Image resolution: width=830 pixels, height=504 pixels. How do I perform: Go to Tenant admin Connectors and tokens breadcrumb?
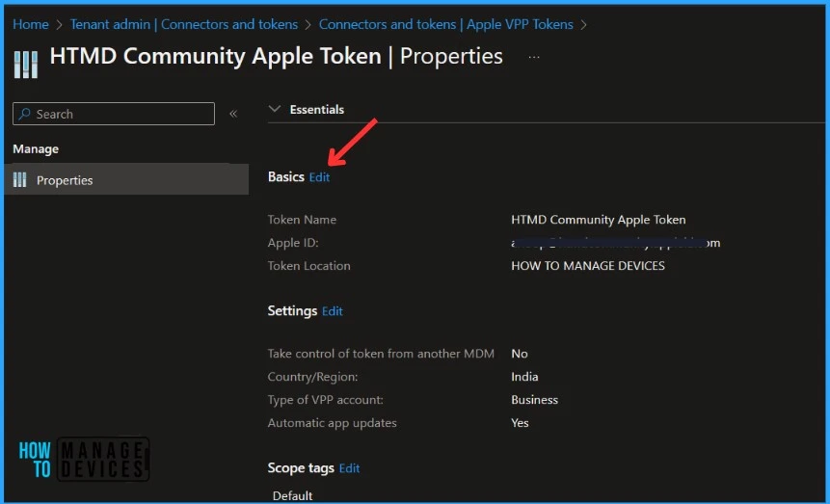point(184,24)
